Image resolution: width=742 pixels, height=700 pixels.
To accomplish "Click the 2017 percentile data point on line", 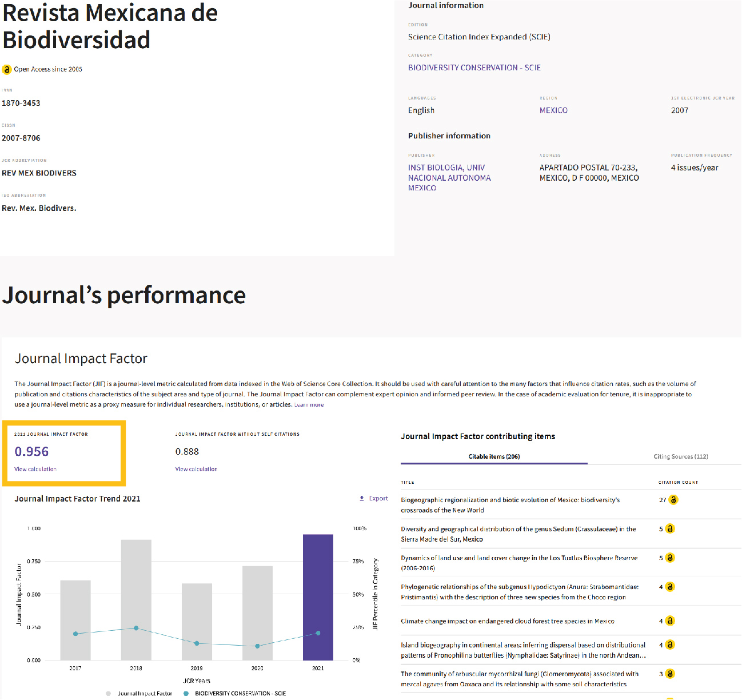I will [x=75, y=634].
